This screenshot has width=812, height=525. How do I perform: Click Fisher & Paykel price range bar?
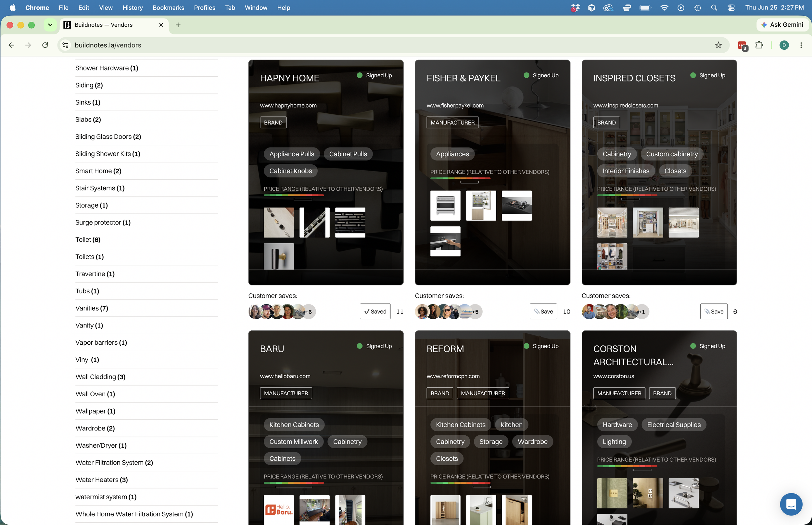coord(460,178)
